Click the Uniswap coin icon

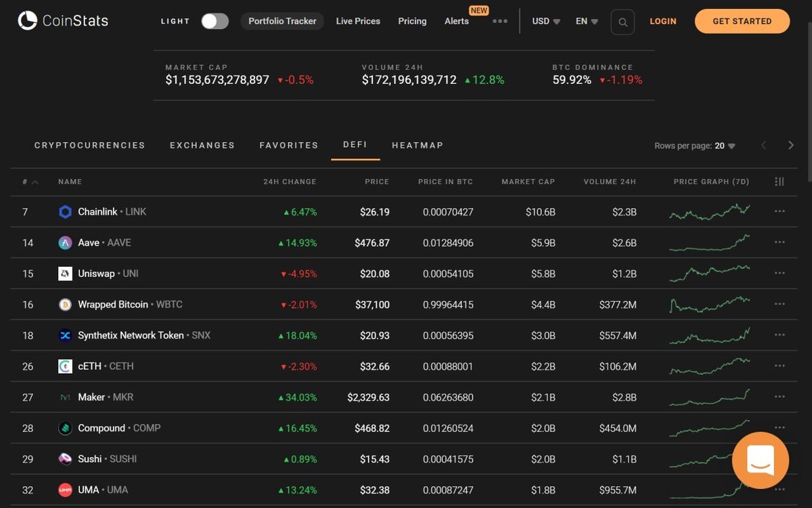tap(65, 274)
